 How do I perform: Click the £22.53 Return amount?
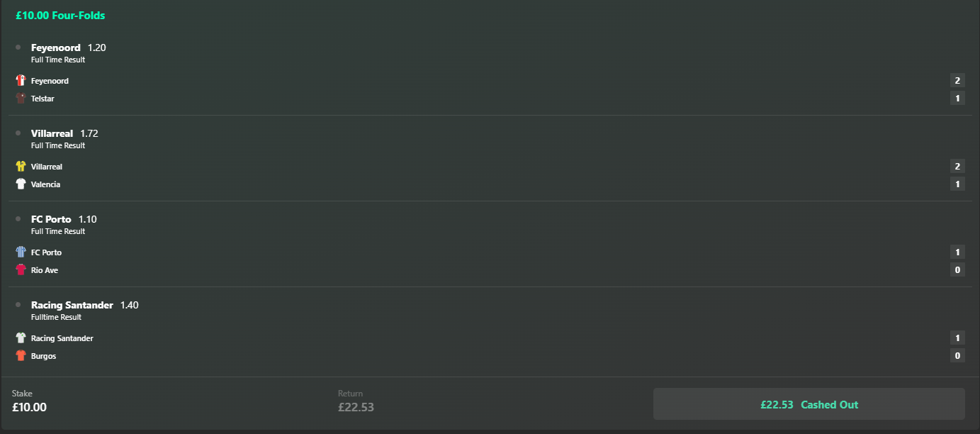[x=356, y=407]
